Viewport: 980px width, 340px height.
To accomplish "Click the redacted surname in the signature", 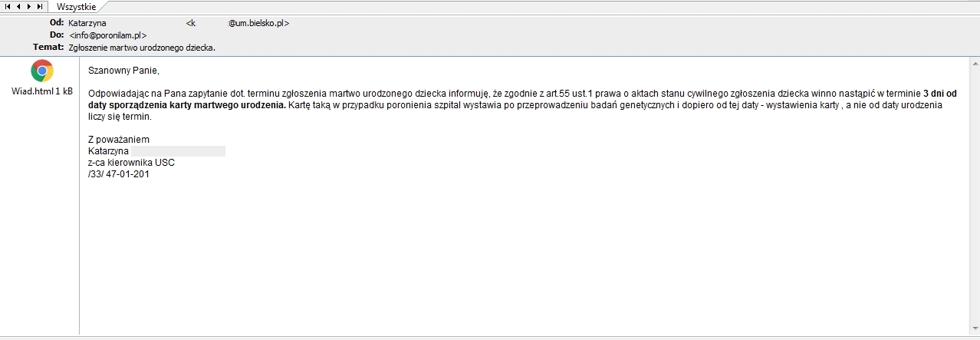I will tap(178, 151).
